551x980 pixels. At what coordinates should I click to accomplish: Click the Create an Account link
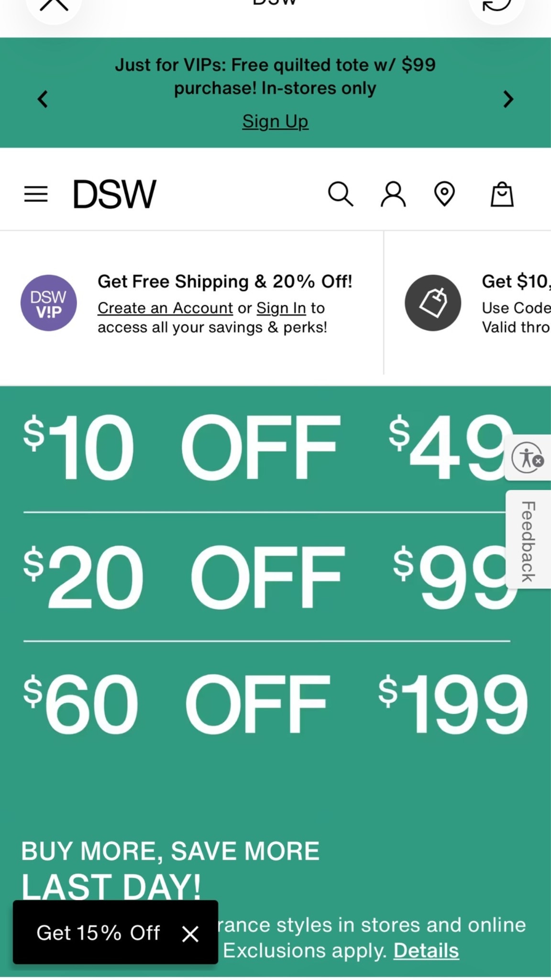165,308
